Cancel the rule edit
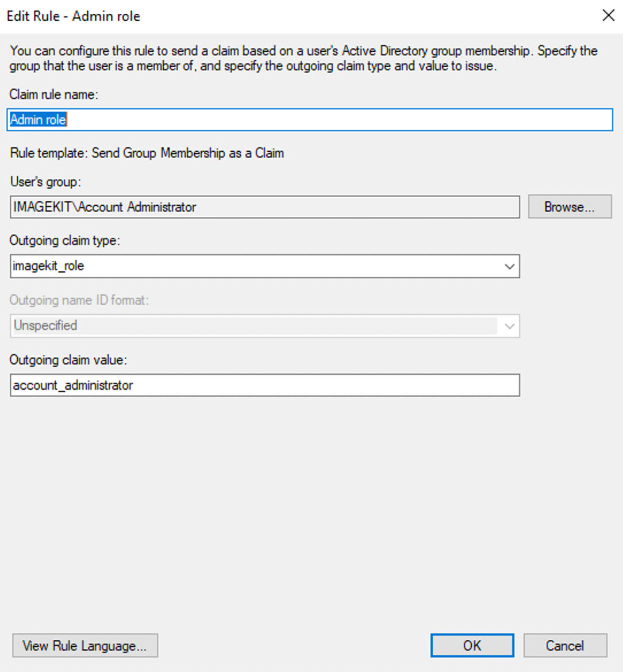 tap(565, 646)
